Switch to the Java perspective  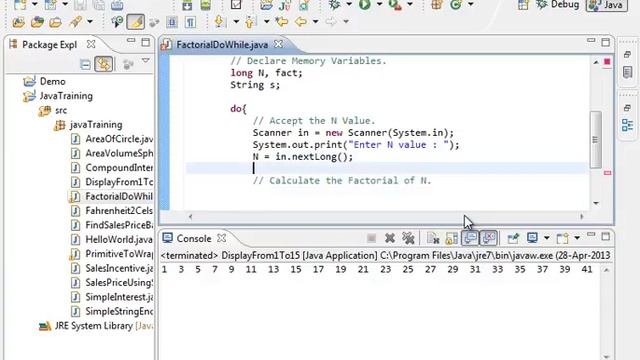[607, 5]
